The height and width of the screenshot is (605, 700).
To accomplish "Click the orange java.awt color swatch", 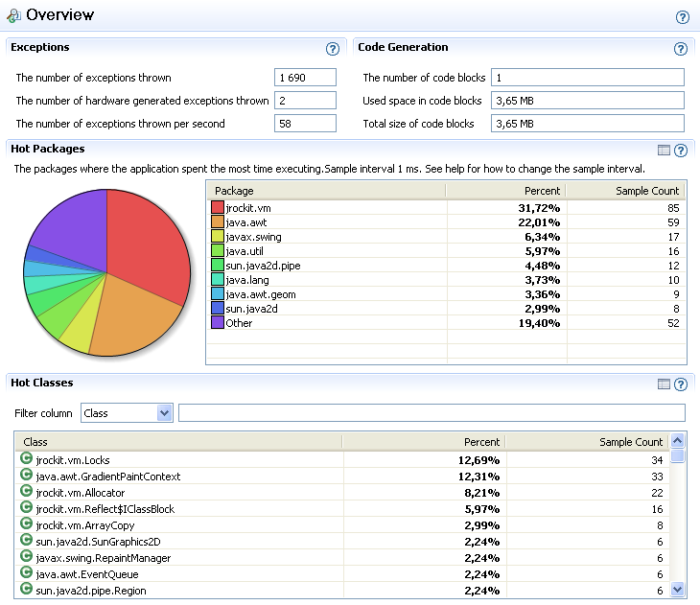I will [x=218, y=221].
